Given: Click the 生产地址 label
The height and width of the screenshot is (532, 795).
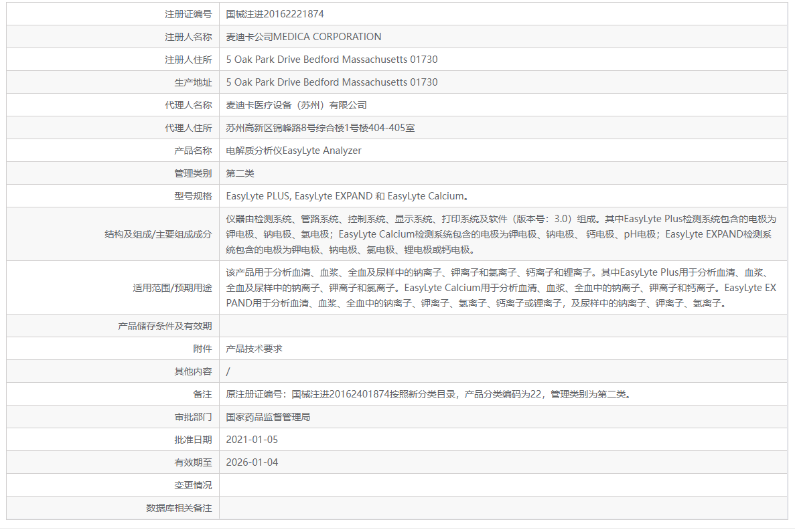Looking at the screenshot, I should point(193,82).
